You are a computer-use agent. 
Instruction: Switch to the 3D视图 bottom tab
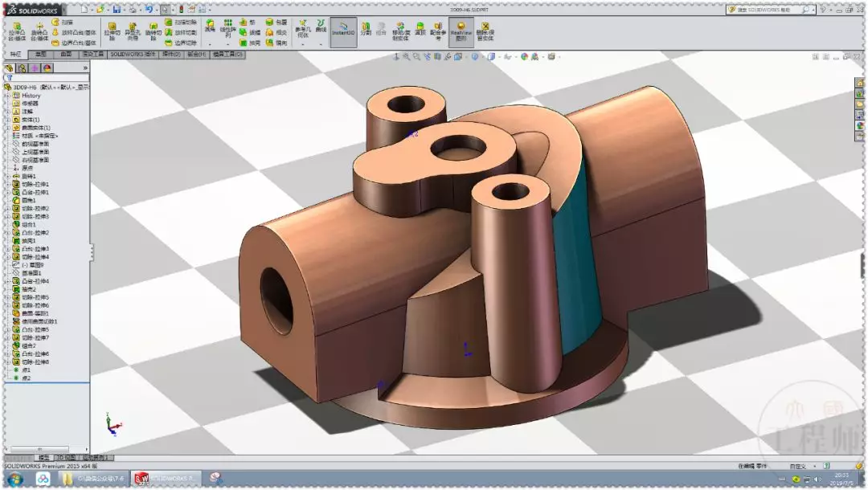tap(66, 458)
